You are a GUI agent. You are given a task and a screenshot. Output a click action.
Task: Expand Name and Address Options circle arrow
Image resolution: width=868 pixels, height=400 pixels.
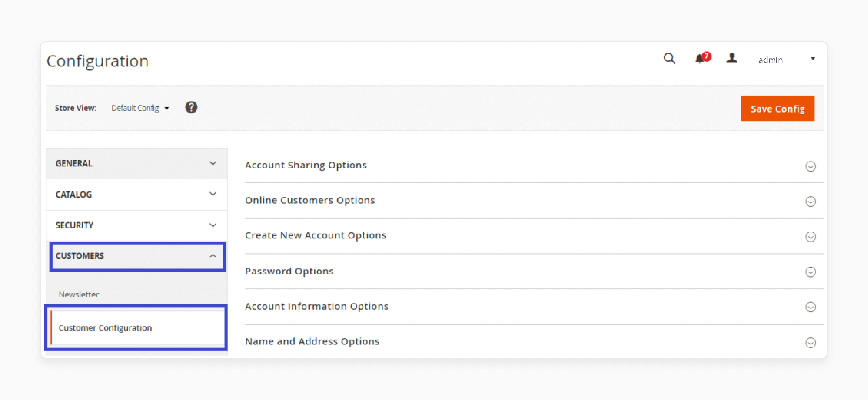pos(810,343)
